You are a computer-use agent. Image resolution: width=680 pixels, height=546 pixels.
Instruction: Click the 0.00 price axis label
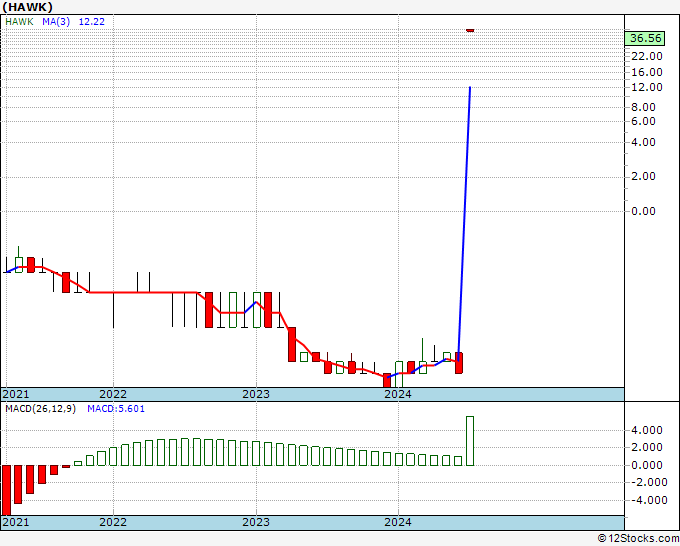[x=643, y=211]
